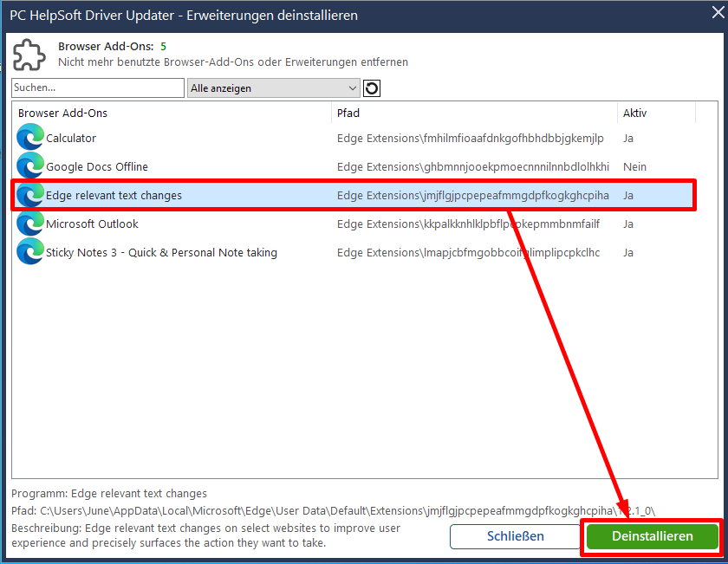This screenshot has height=564, width=728.
Task: Click the Edge icon beside Calculator
Action: [x=30, y=138]
